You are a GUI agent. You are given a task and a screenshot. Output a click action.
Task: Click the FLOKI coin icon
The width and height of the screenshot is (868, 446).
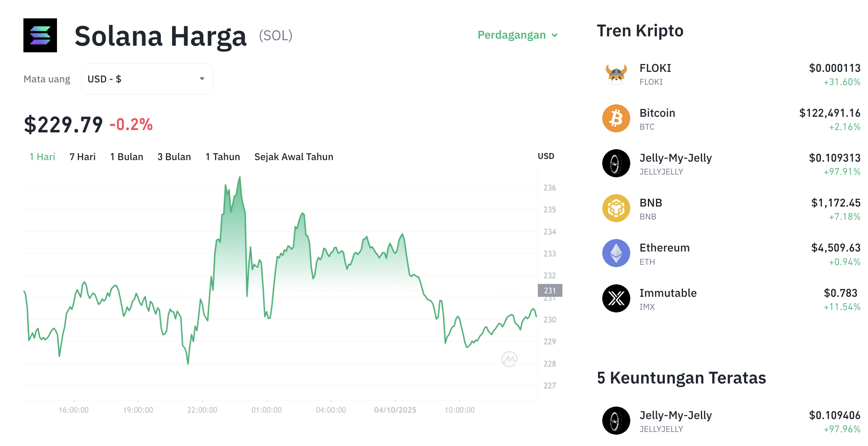(x=616, y=74)
